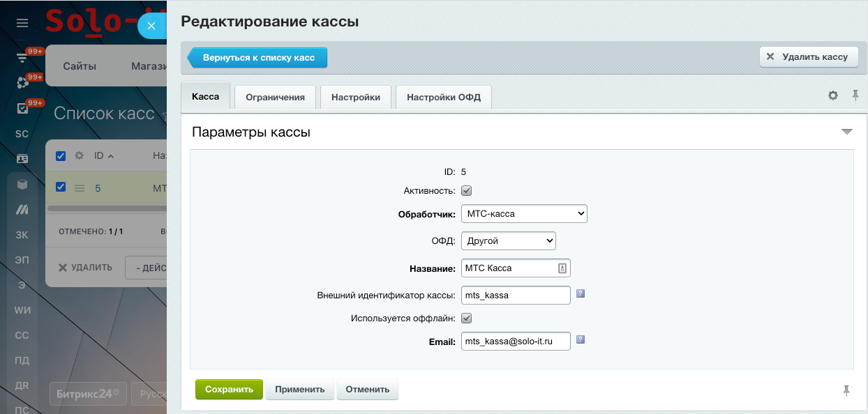Open the grid settings gear in the list header
This screenshot has width=868, height=414.
click(80, 155)
